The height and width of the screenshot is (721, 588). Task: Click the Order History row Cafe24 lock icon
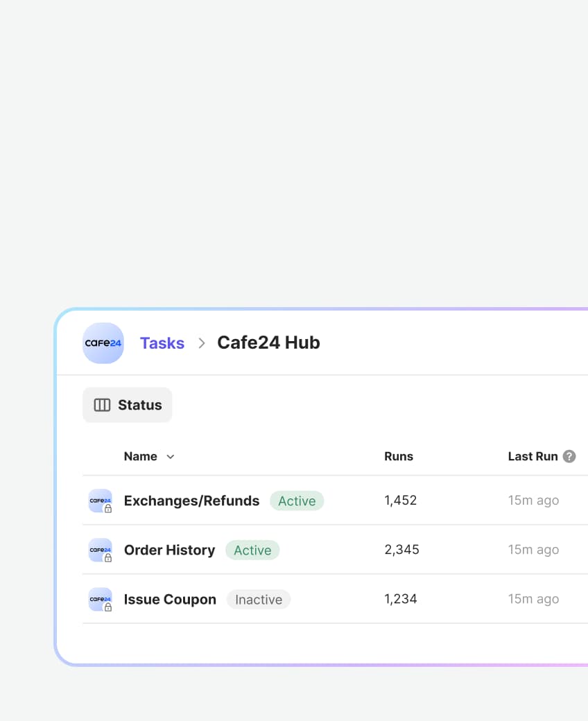click(101, 550)
